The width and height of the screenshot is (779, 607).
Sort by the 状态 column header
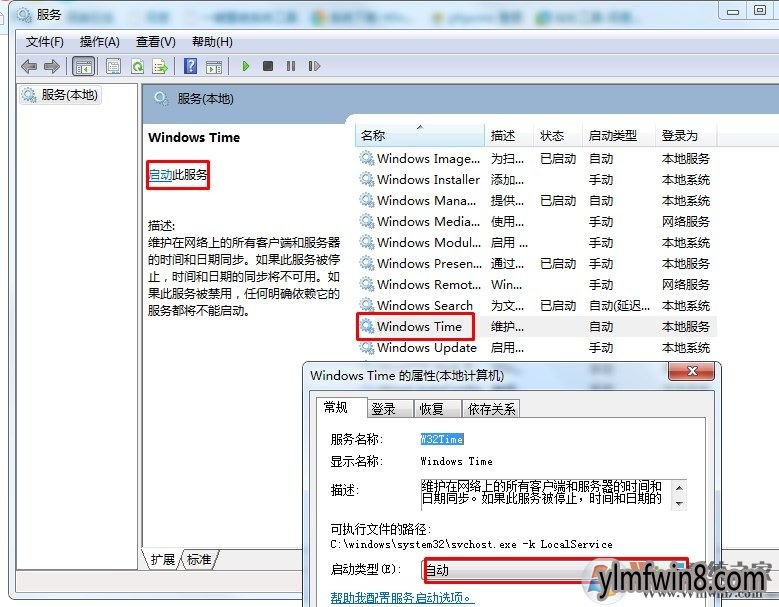point(558,136)
